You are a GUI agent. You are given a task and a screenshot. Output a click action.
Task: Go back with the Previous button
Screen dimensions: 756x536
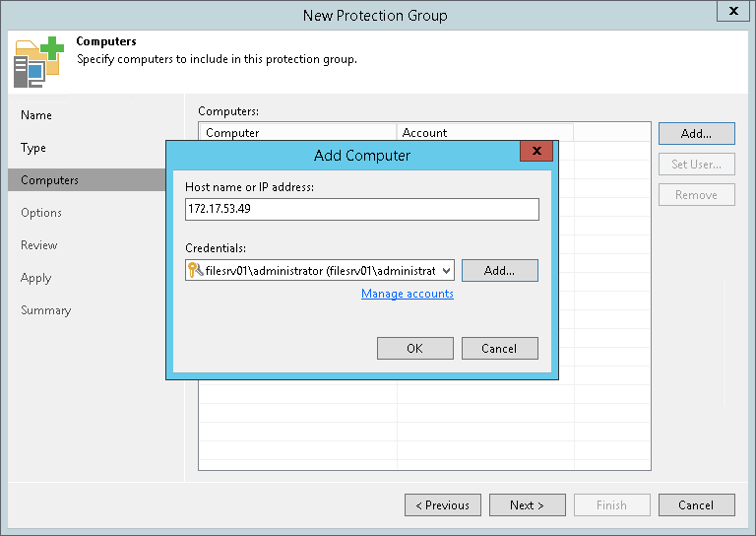pyautogui.click(x=443, y=505)
